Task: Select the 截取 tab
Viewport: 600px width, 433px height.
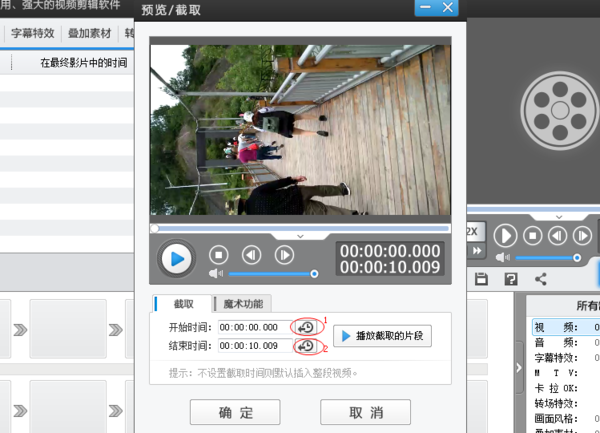Action: (184, 304)
